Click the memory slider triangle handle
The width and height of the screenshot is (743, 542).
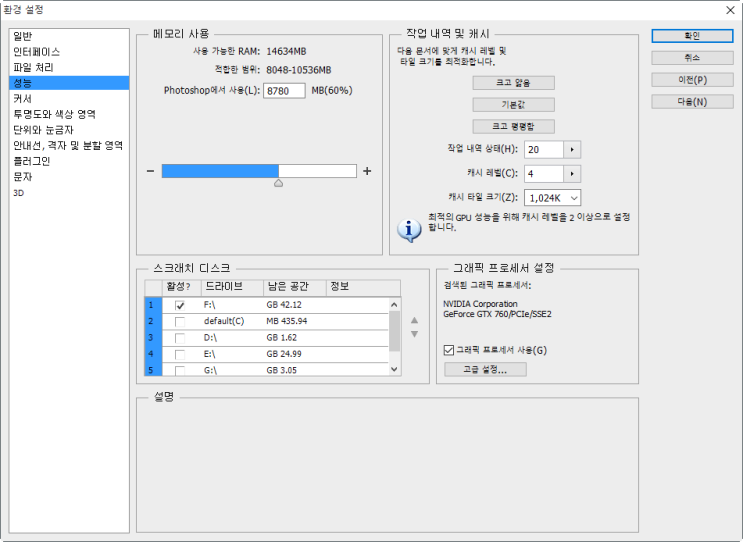(279, 183)
